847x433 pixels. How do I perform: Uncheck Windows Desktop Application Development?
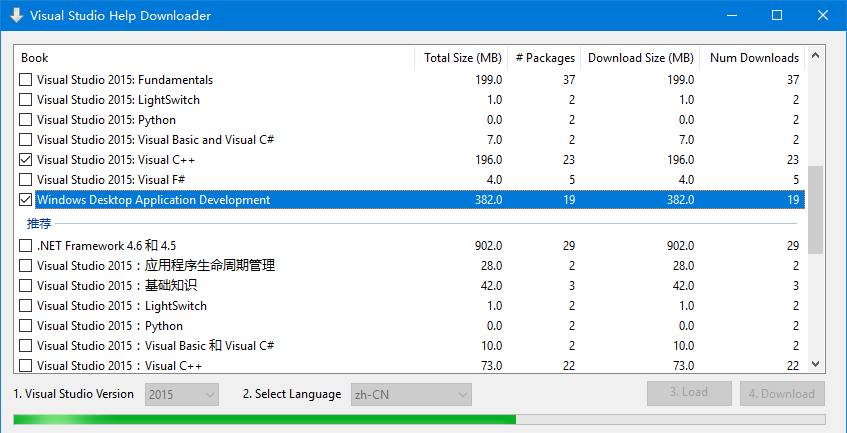coord(25,200)
